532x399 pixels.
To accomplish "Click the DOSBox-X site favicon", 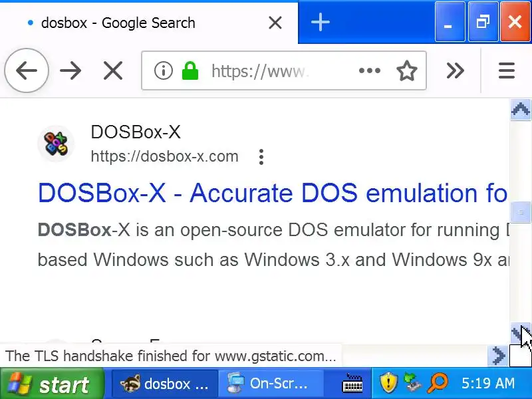I will coord(56,144).
